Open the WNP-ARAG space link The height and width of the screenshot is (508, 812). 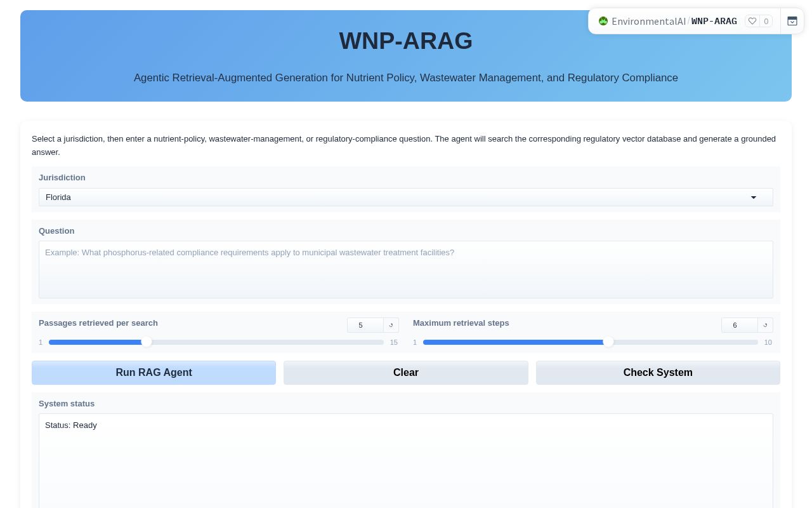(714, 21)
